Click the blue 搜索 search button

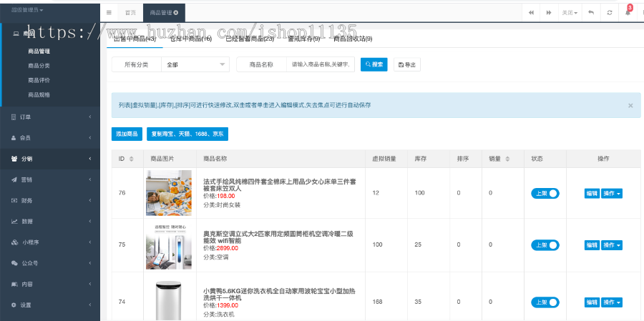(374, 64)
